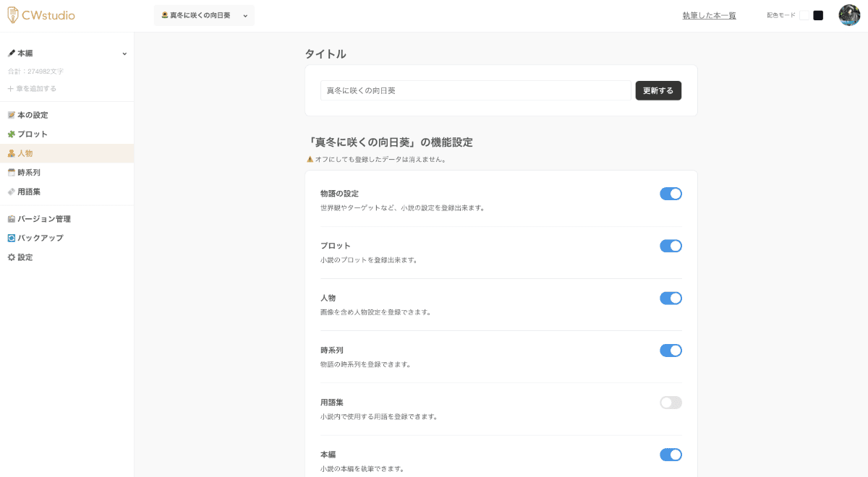Select the dark 配色モード color swatch
868x477 pixels.
(x=818, y=14)
